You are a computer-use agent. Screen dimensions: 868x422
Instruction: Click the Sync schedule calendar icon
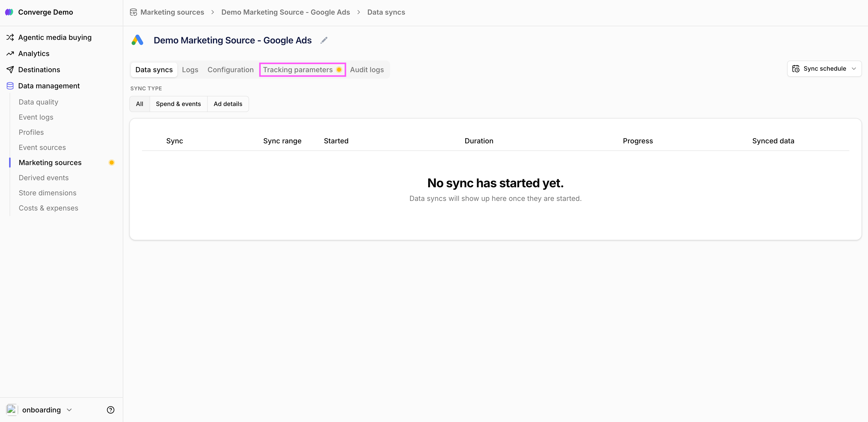pyautogui.click(x=795, y=69)
